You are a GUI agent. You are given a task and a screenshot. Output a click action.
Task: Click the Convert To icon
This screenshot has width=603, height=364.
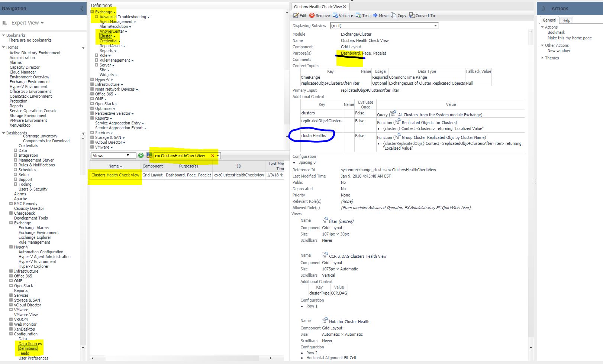[x=412, y=15]
